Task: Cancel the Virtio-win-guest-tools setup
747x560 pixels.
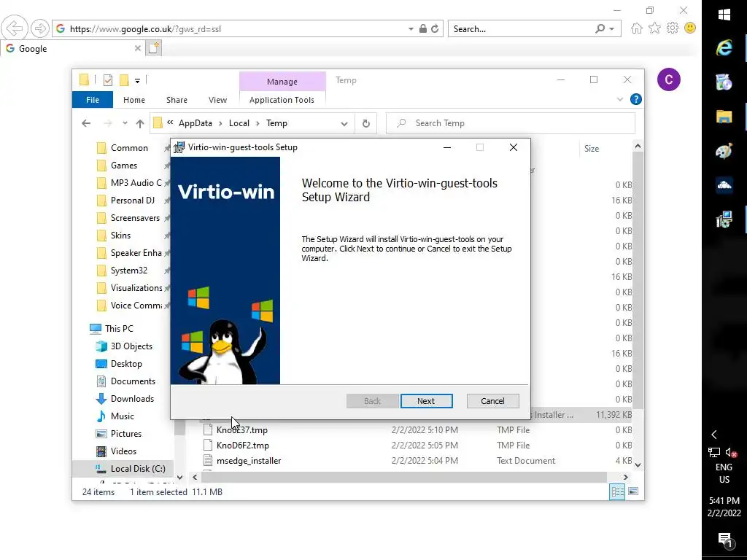Action: point(492,401)
